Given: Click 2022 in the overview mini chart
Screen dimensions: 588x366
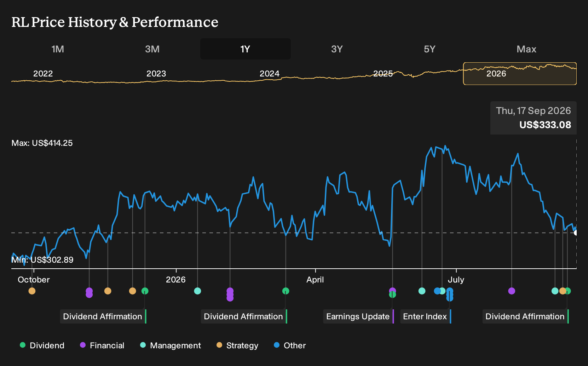Looking at the screenshot, I should [43, 74].
